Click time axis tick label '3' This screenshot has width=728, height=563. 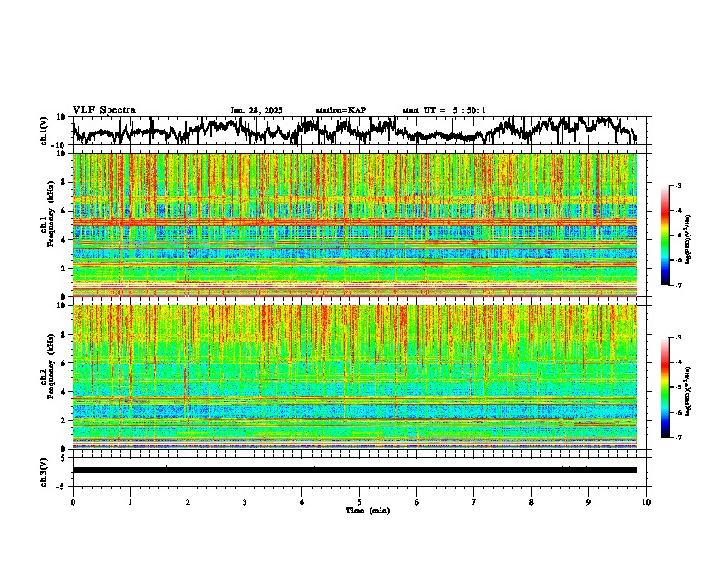tap(245, 502)
